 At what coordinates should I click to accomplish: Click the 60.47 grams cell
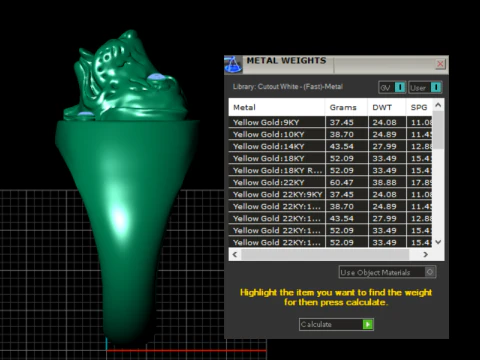[x=346, y=182]
